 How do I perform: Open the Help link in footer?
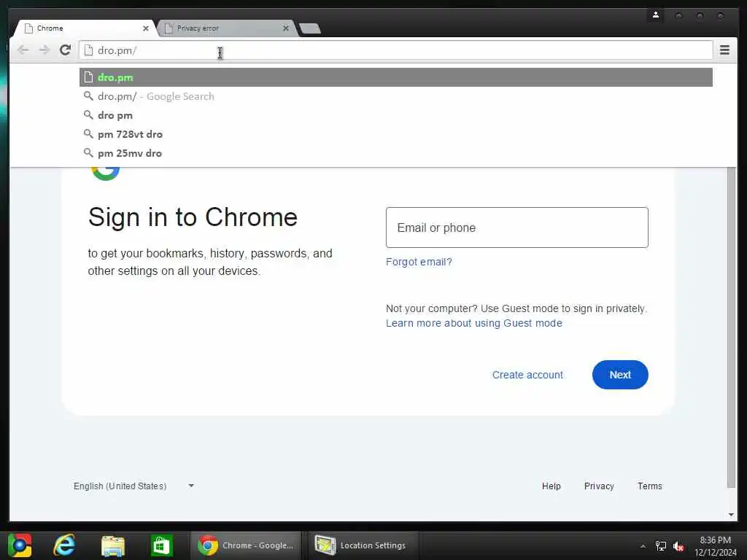coord(551,486)
